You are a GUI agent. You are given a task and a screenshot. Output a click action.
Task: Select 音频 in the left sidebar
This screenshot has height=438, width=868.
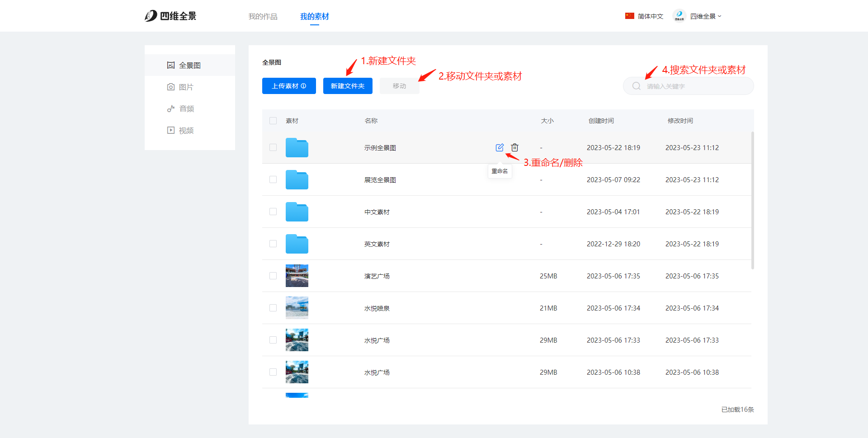186,108
